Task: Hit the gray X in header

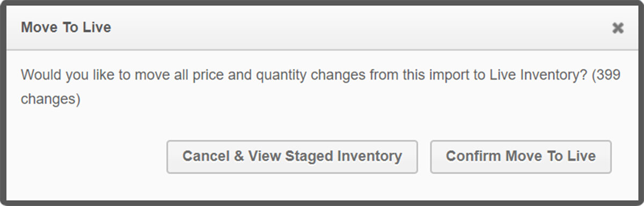Action: [618, 28]
